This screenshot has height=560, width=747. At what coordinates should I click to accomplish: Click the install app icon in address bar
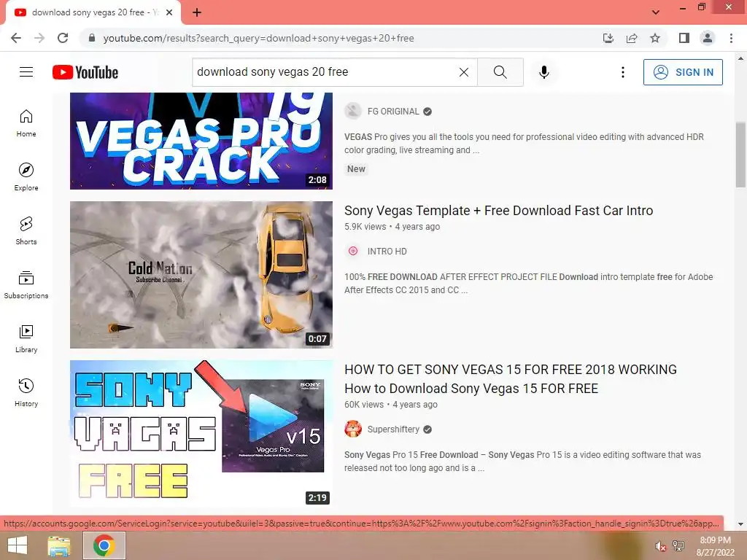click(608, 38)
